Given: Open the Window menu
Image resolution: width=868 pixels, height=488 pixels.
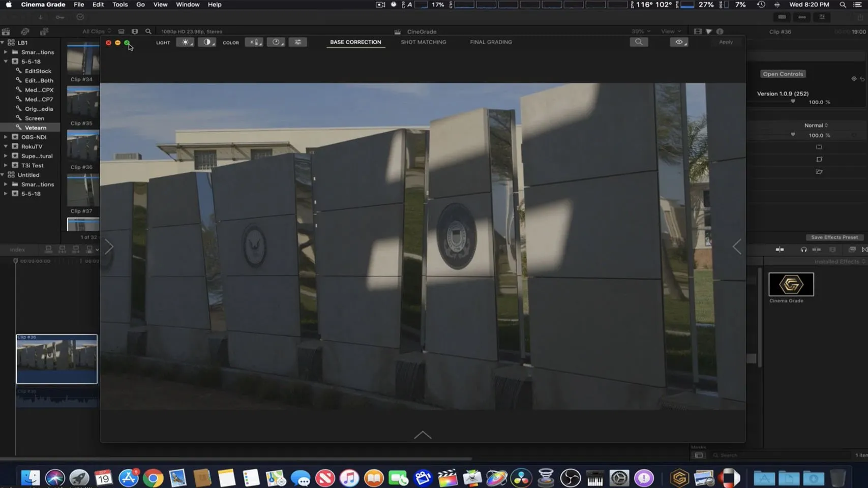Looking at the screenshot, I should coord(188,5).
